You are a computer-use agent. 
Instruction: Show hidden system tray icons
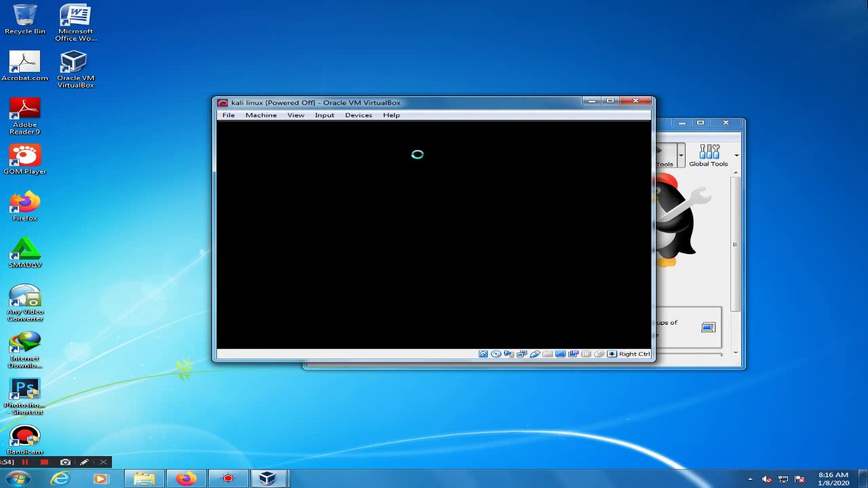(750, 479)
